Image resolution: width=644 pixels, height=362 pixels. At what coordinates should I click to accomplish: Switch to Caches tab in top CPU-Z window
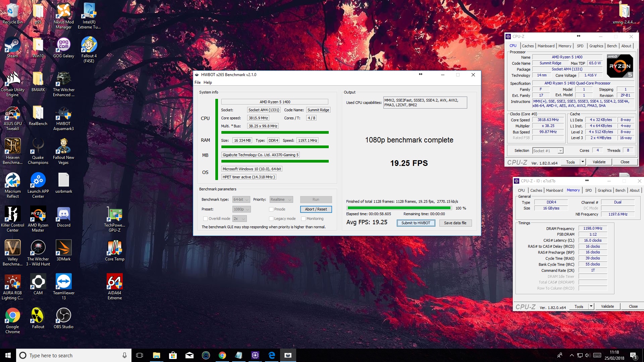528,46
